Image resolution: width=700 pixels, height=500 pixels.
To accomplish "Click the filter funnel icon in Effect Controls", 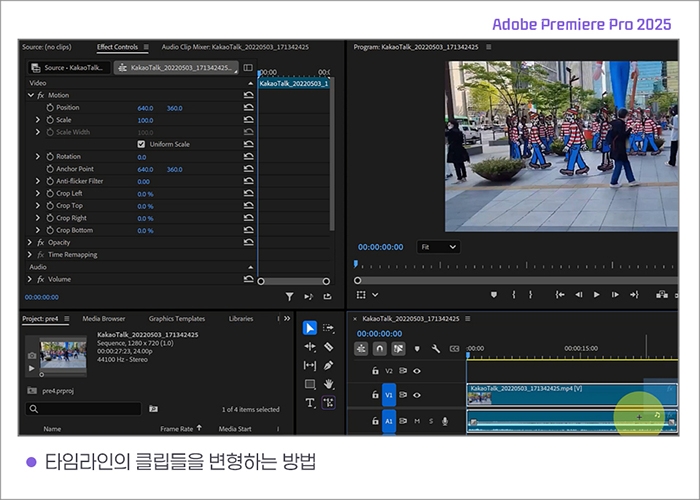I will 289,296.
